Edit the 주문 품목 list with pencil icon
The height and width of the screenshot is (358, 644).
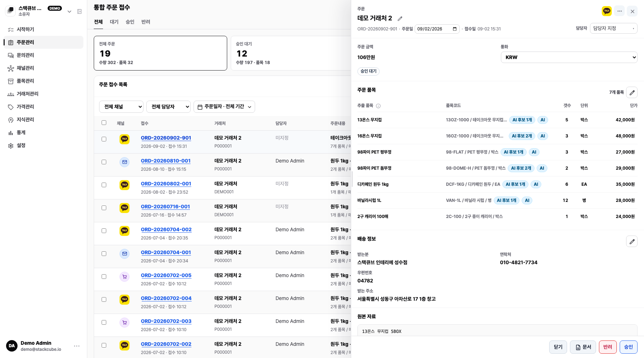(x=632, y=92)
